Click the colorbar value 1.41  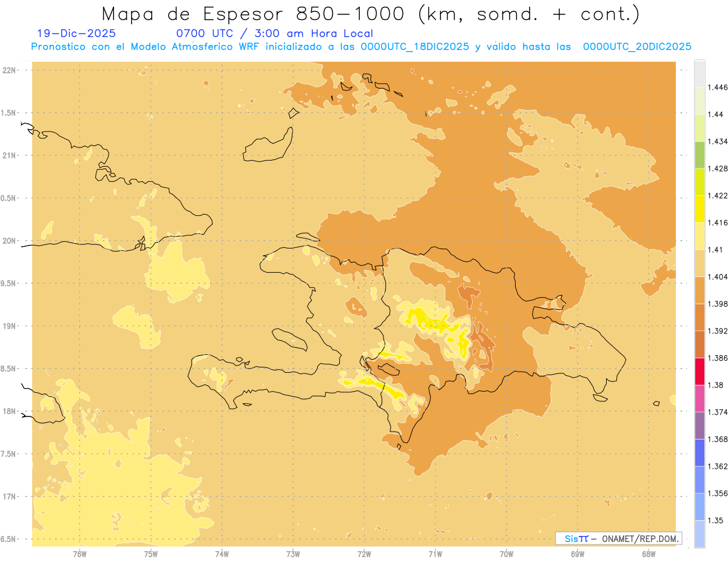(716, 250)
